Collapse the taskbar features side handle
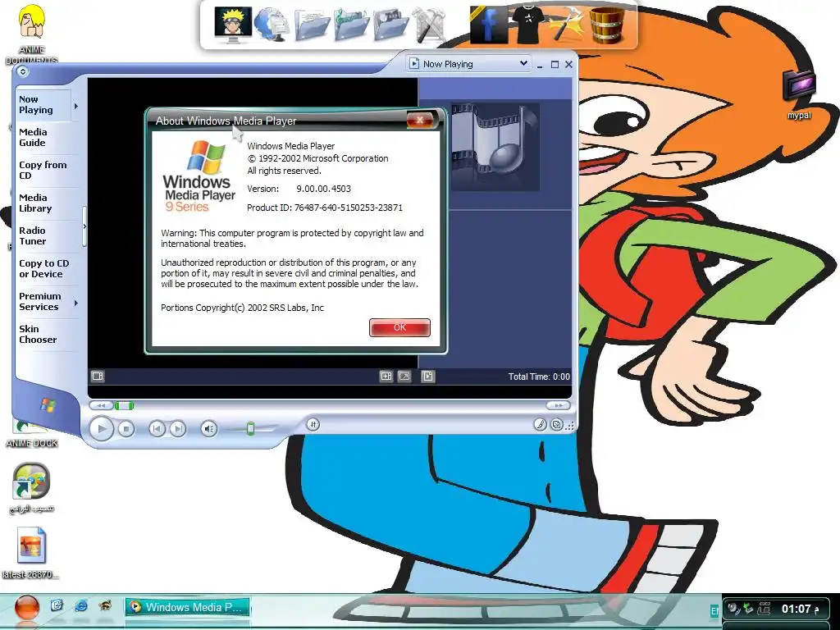Screen dimensions: 840x630 [84, 226]
